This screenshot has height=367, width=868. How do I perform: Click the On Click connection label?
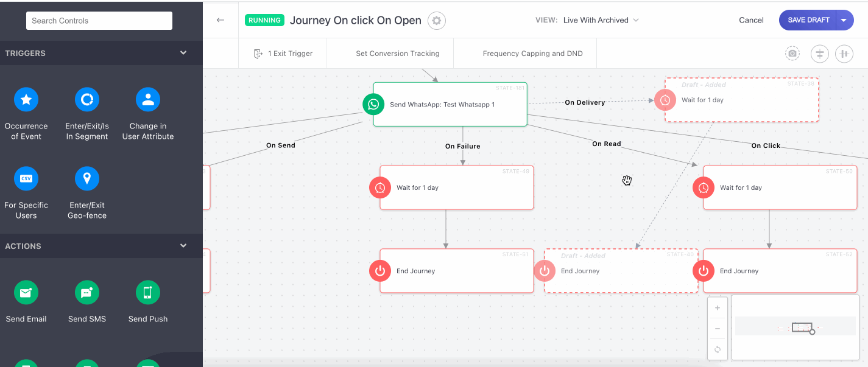coord(766,145)
